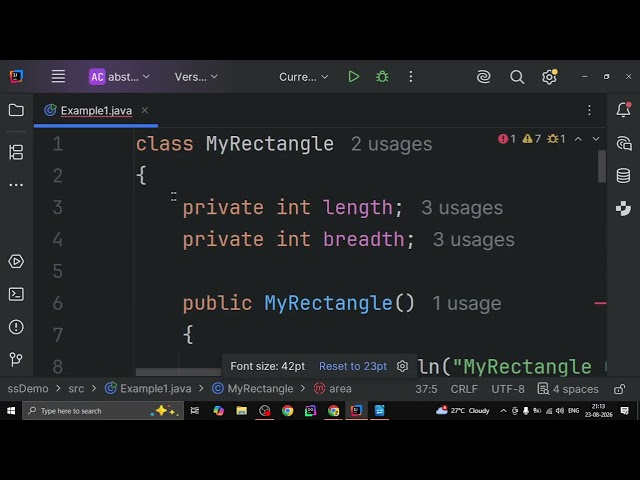Open Windows Start menu
640x480 pixels.
11,411
